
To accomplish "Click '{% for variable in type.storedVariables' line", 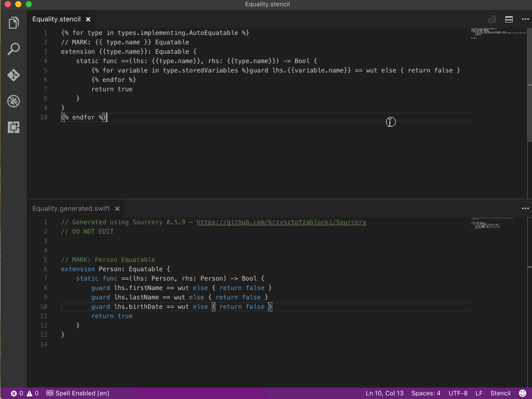I will click(x=275, y=70).
